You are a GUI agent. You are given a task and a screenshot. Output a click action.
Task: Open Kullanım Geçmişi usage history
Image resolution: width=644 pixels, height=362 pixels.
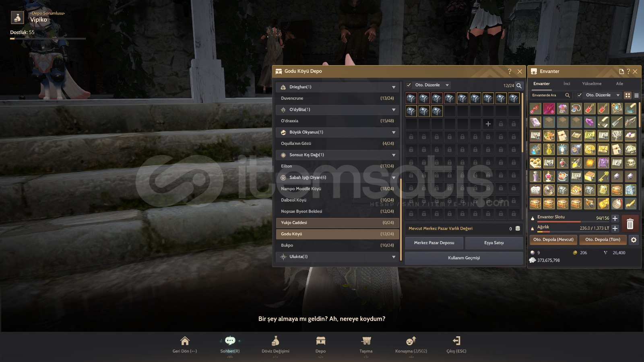coord(464,258)
